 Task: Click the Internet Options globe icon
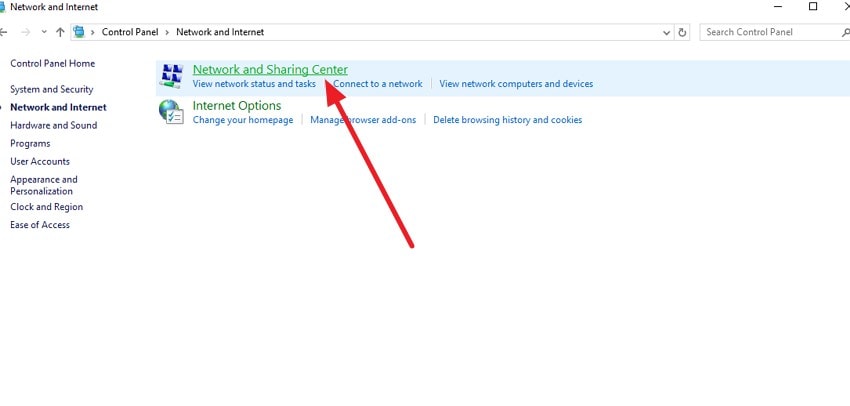(x=171, y=112)
